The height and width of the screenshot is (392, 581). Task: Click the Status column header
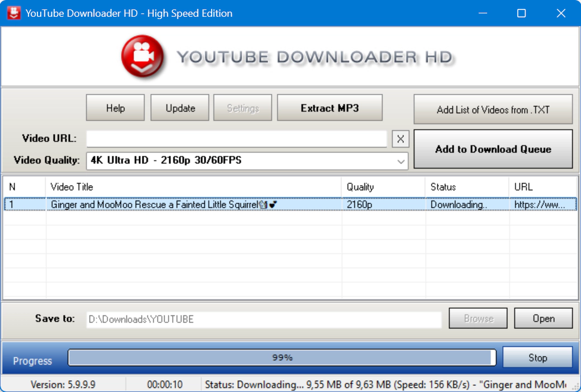pyautogui.click(x=466, y=187)
